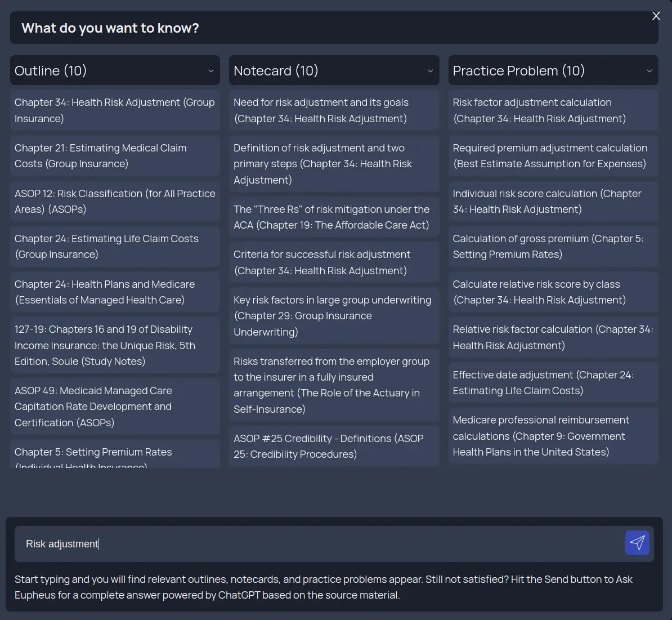Open the Calculation of gross premium problem
672x620 pixels.
coord(553,246)
